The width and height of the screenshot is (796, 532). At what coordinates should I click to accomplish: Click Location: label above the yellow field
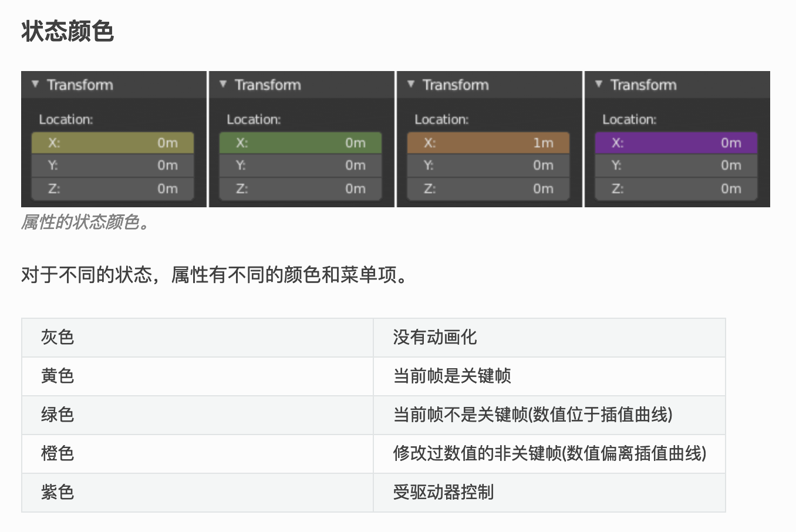pos(66,119)
